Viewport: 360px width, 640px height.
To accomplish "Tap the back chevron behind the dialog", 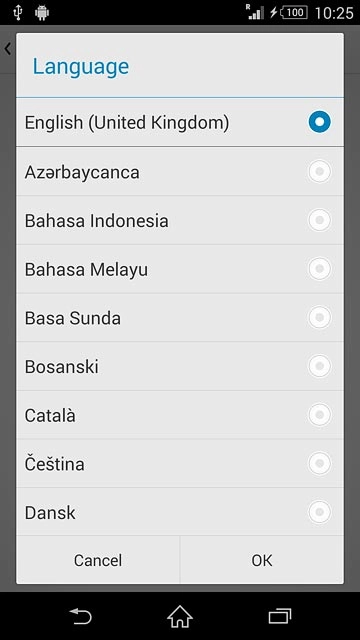I will 7,49.
